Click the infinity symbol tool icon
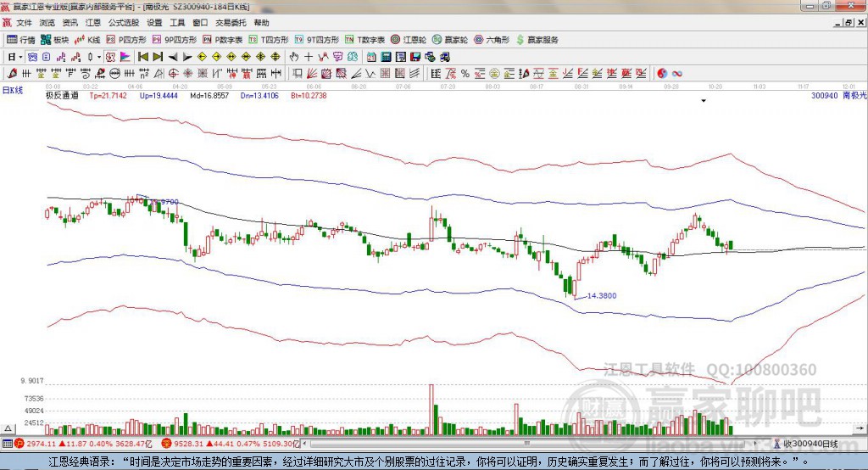 [x=678, y=73]
